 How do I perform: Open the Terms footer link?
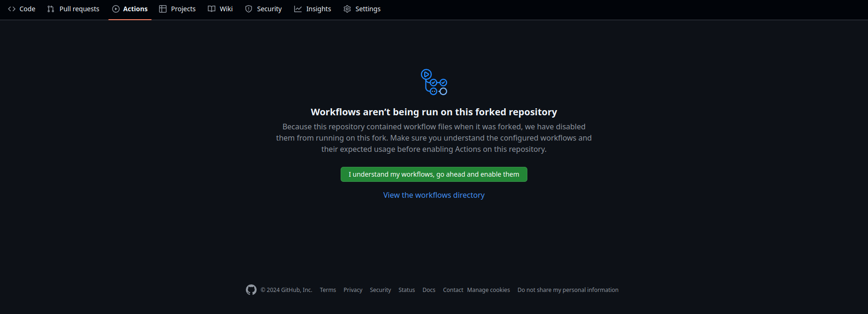[328, 290]
